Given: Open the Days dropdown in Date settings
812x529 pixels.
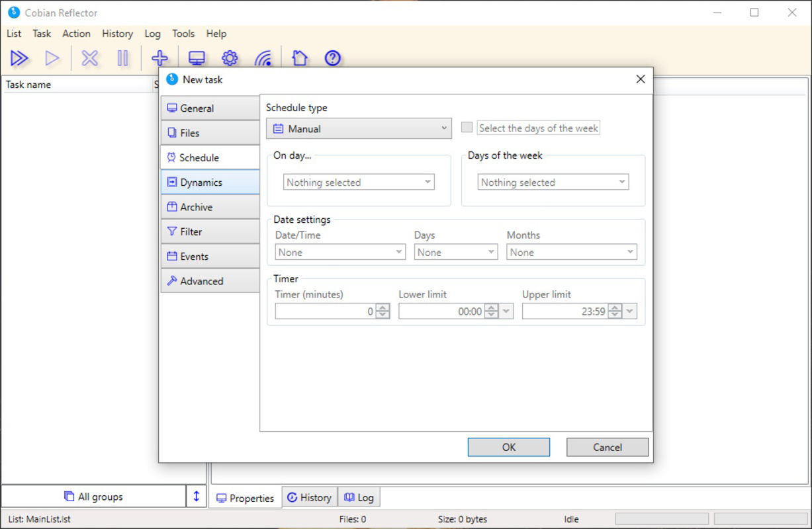Looking at the screenshot, I should click(x=456, y=252).
